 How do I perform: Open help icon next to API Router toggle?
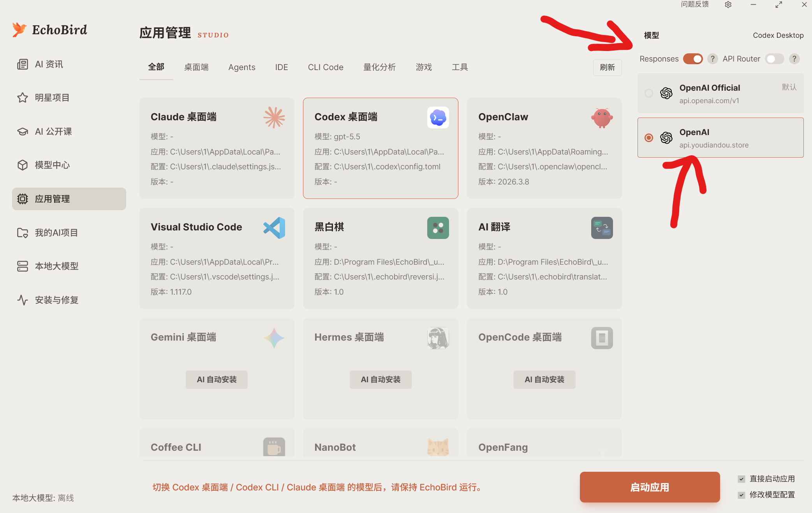tap(794, 59)
